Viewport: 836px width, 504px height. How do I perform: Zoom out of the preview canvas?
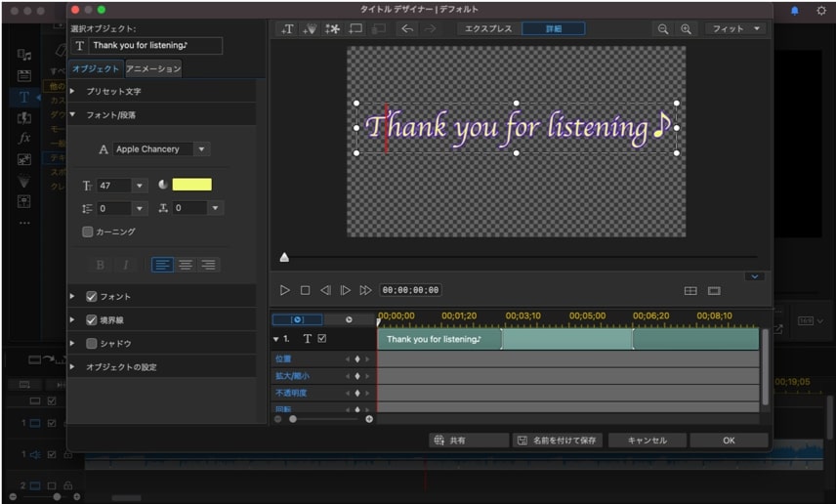[663, 29]
